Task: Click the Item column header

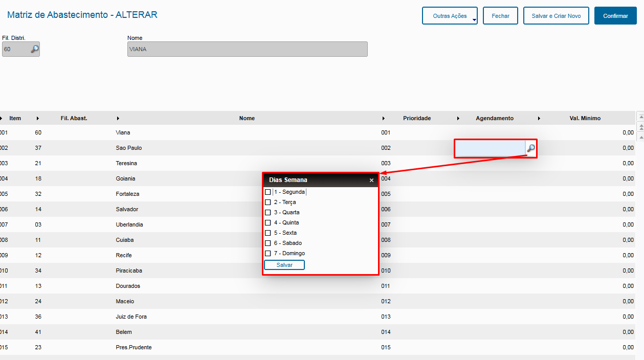Action: [x=15, y=119]
